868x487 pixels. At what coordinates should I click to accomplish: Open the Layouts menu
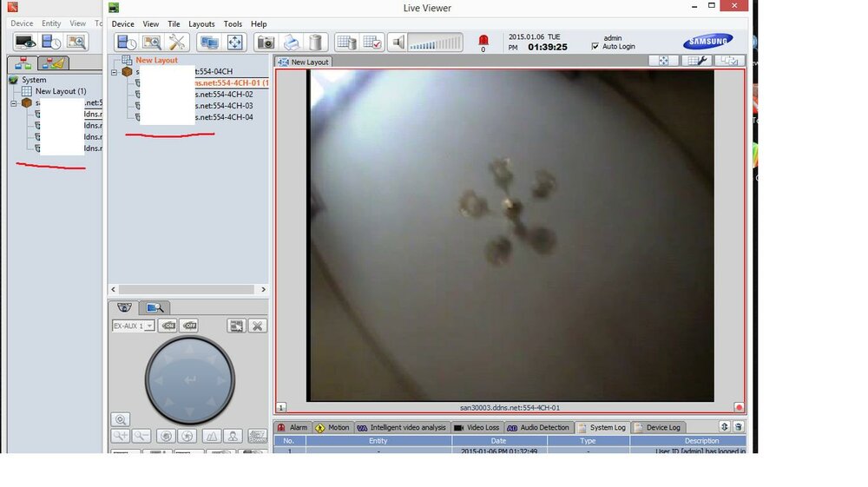(201, 23)
